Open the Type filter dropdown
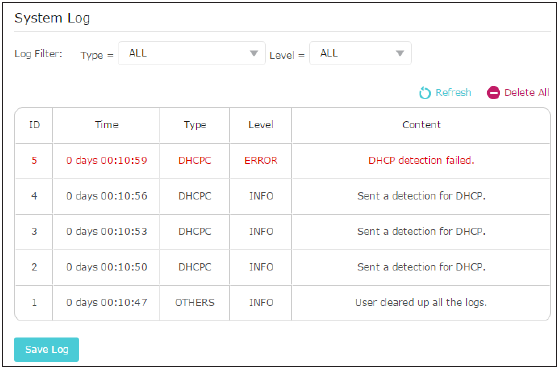This screenshot has height=367, width=559. [192, 53]
